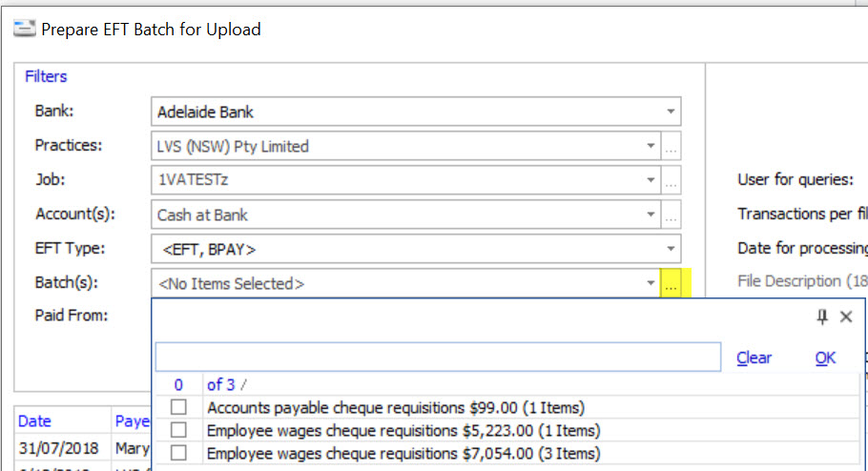Open the Practices dropdown arrow

click(x=651, y=147)
